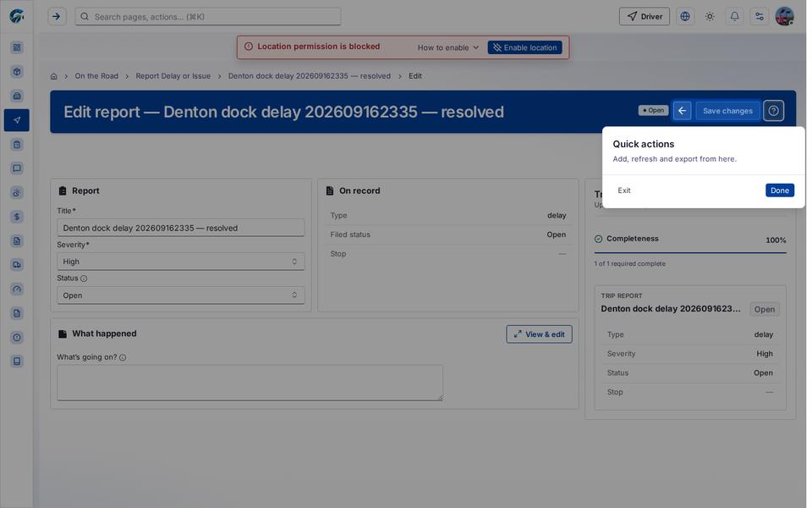Expand the How to enable dropdown
Image resolution: width=812 pixels, height=508 pixels.
click(448, 47)
